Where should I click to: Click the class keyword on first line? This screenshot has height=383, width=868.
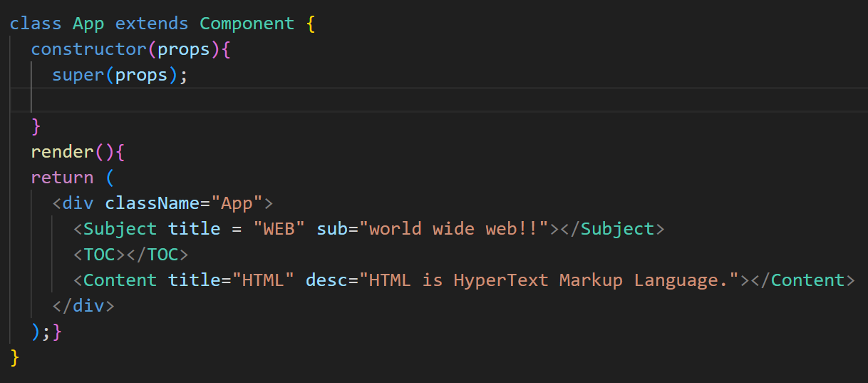coord(36,24)
